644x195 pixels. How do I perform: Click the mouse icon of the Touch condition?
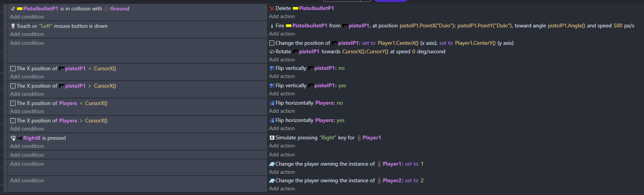pos(13,26)
